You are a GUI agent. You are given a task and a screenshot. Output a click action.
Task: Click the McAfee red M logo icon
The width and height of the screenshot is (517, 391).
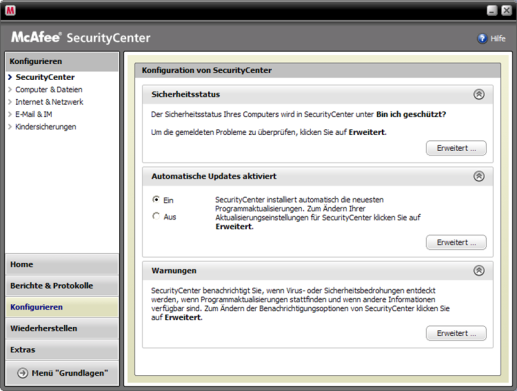click(10, 11)
